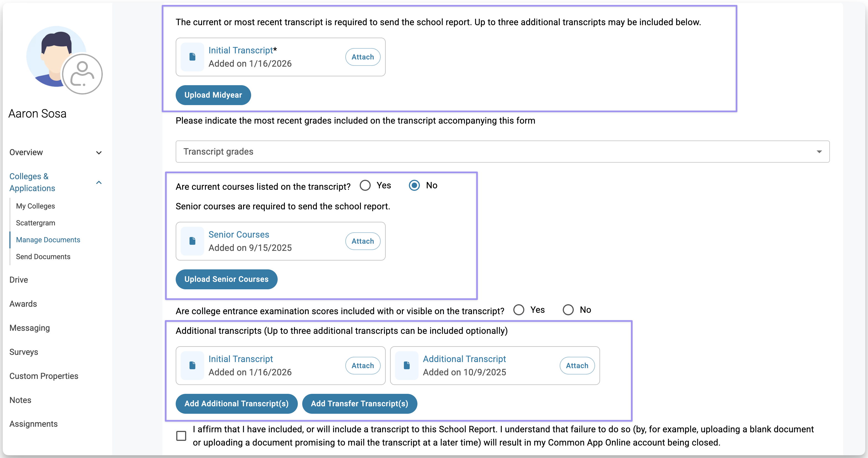The width and height of the screenshot is (868, 458).
Task: Click the Senior Courses document icon
Action: 192,241
